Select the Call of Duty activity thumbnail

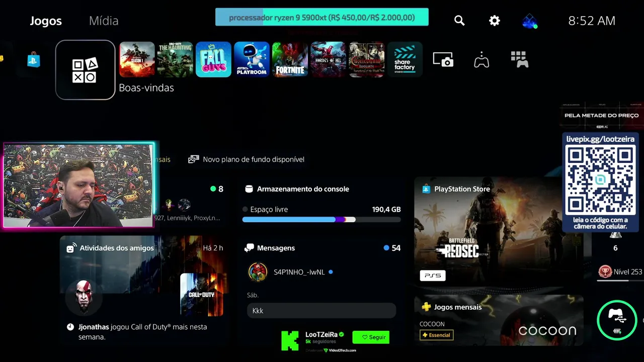[x=201, y=295]
